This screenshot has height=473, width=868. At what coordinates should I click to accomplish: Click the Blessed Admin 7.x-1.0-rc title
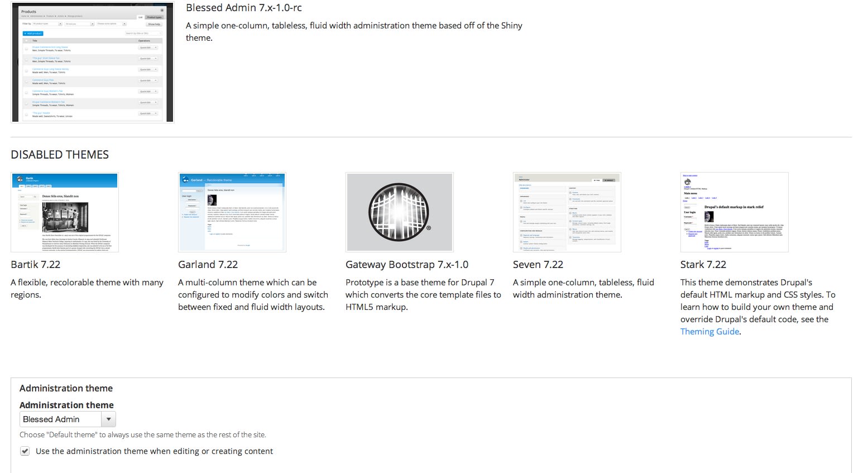(x=244, y=8)
